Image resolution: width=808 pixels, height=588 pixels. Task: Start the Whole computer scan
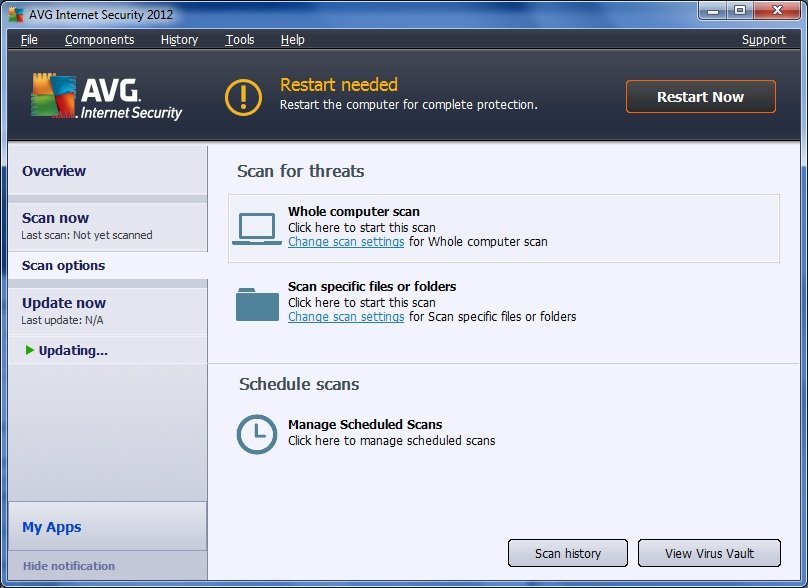pyautogui.click(x=504, y=228)
